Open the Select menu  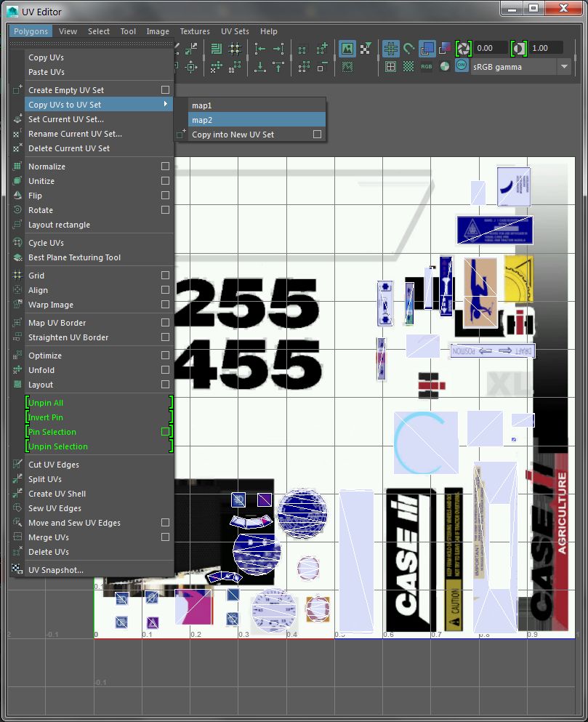[x=99, y=31]
